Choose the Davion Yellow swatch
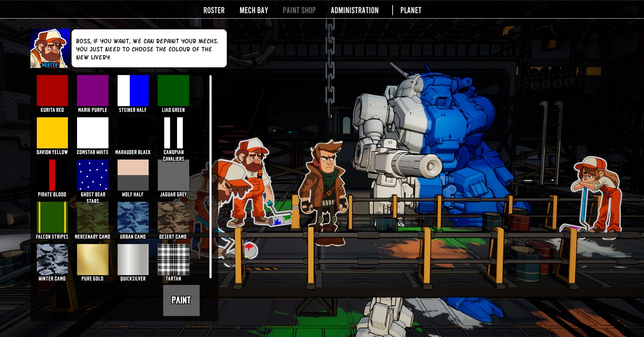Screen dimensions: 644x337 (x=52, y=133)
